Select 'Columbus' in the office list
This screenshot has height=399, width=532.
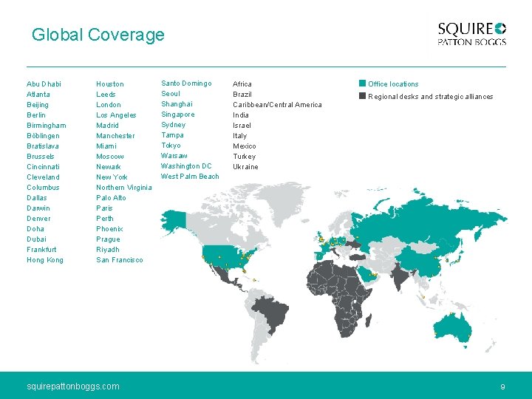(43, 187)
